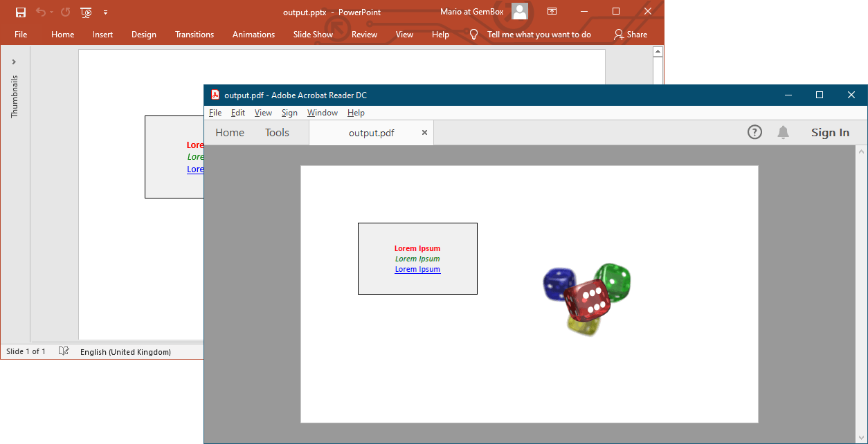Switch to the Tools tab in Acrobat
Image resolution: width=868 pixels, height=444 pixels.
[277, 133]
